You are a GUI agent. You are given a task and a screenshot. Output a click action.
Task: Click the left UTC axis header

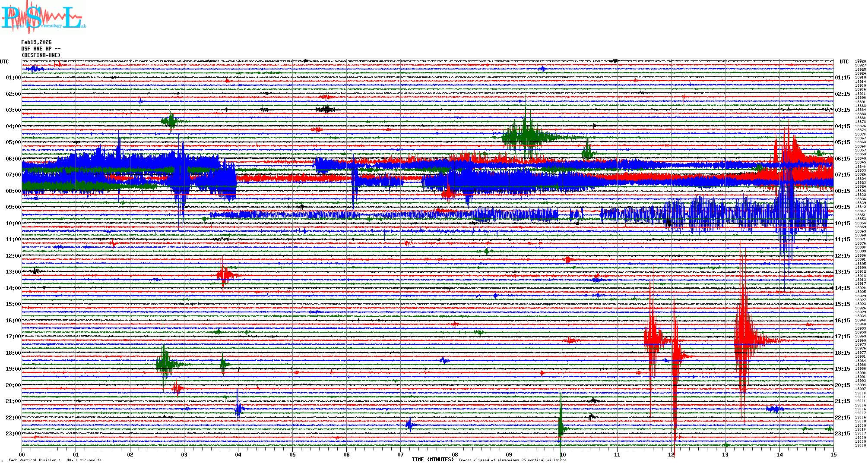point(4,62)
